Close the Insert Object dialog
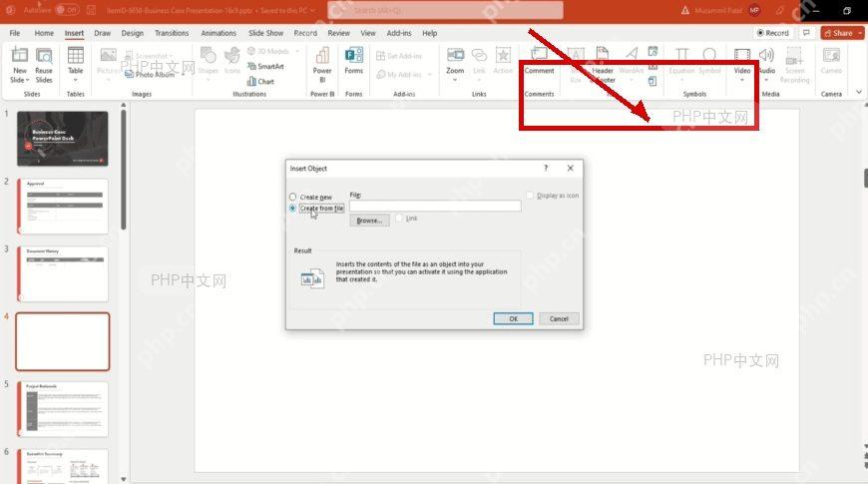 click(x=570, y=168)
